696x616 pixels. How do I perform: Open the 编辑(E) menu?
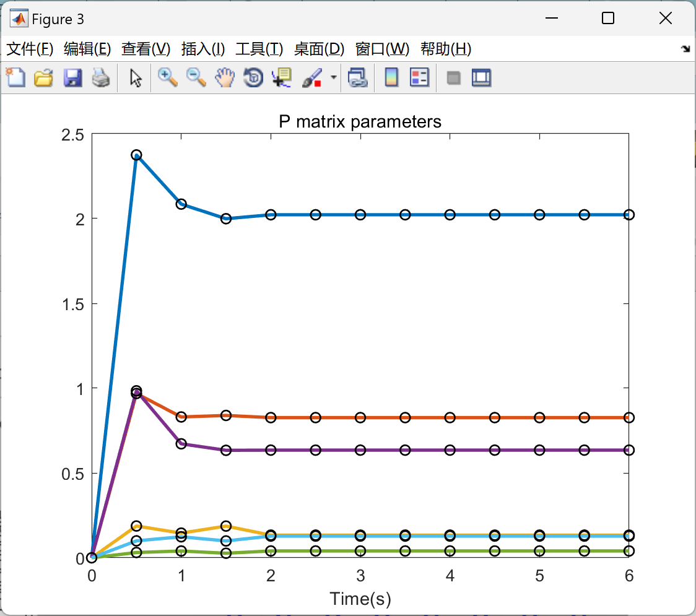(x=87, y=49)
